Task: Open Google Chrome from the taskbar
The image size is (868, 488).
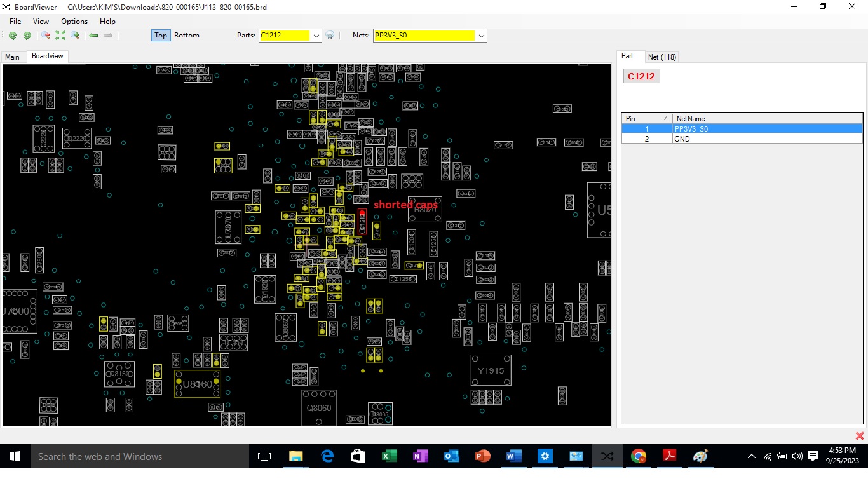Action: click(639, 456)
